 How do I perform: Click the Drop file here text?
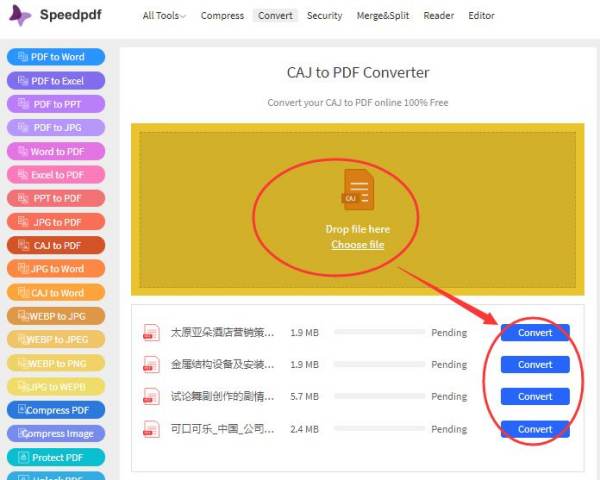point(358,229)
